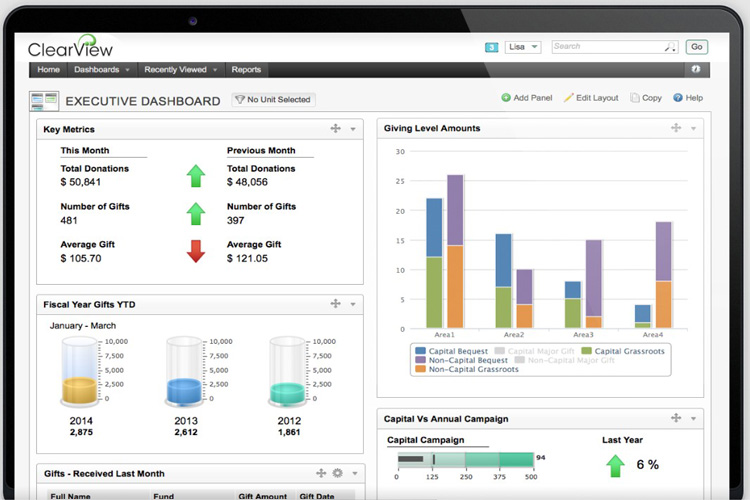Click the Area4 orange Non-Capital Grassroots bar segment
The image size is (750, 500).
point(663,304)
